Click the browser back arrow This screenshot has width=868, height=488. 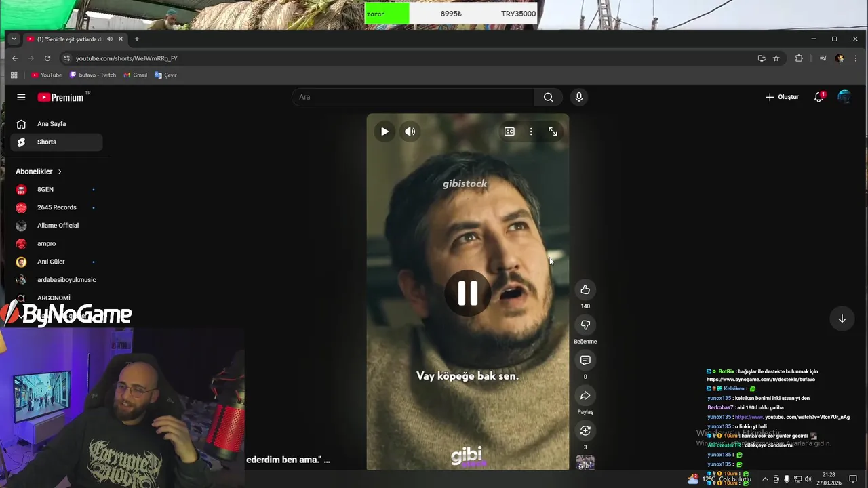click(15, 58)
